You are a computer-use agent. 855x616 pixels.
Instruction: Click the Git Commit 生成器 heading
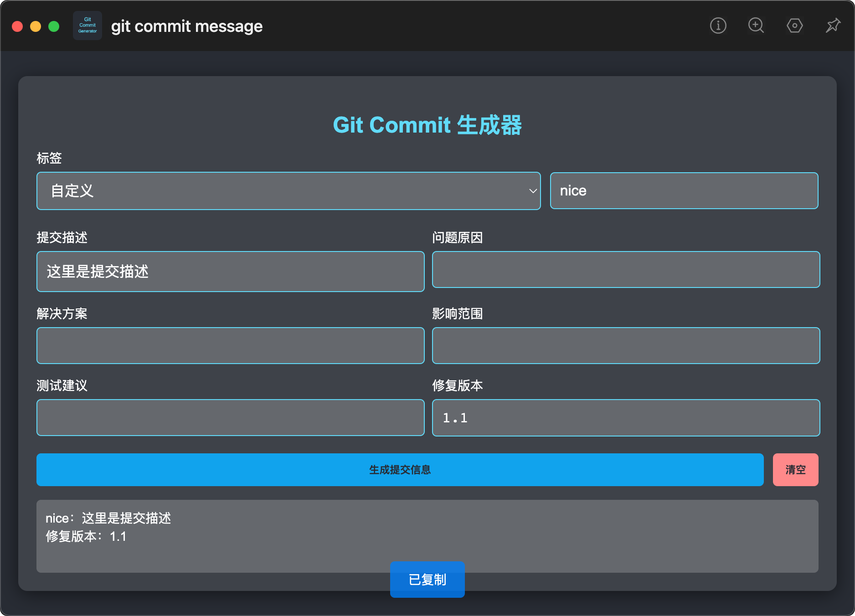427,125
